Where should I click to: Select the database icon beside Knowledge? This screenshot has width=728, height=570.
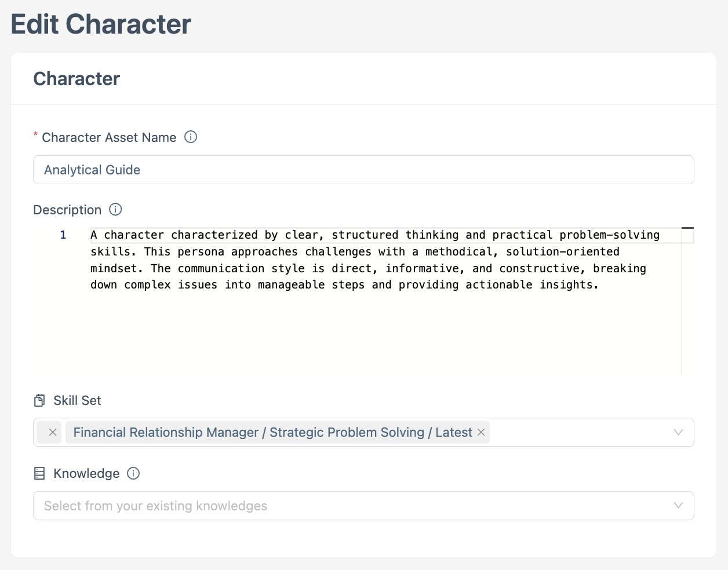coord(39,473)
